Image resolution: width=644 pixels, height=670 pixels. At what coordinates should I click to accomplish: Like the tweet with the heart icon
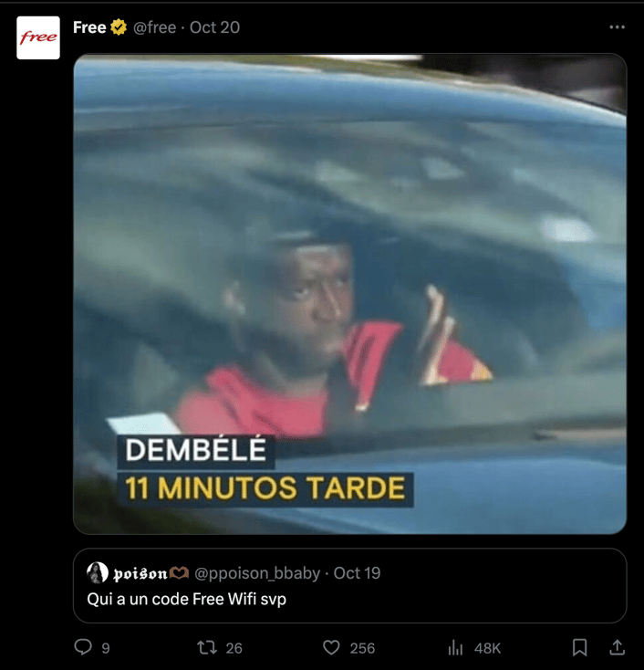click(x=331, y=647)
